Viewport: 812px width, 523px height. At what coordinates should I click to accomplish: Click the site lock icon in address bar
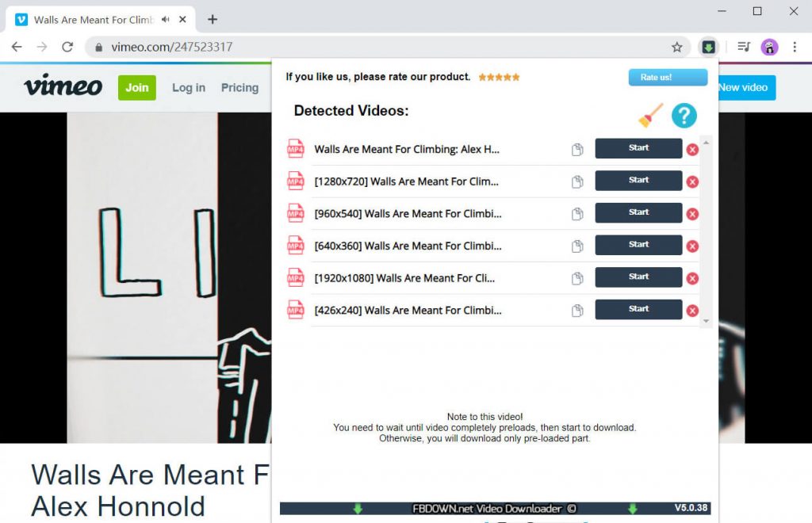tap(98, 47)
